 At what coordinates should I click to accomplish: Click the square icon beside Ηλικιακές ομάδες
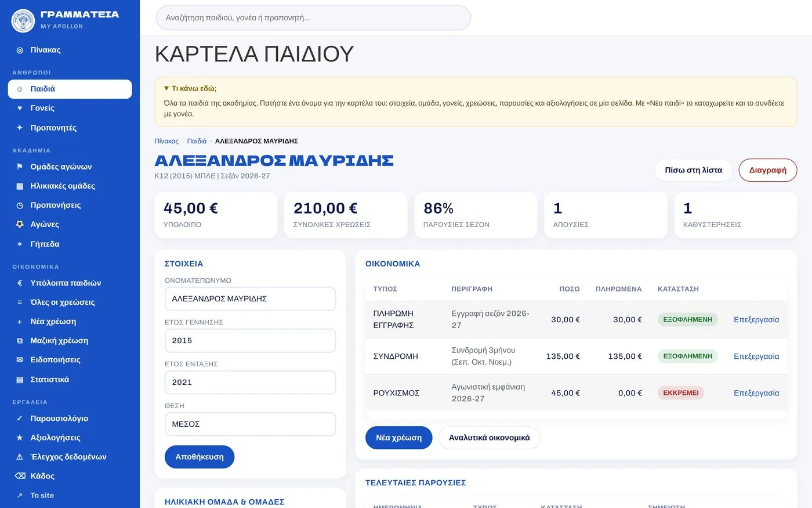point(20,186)
